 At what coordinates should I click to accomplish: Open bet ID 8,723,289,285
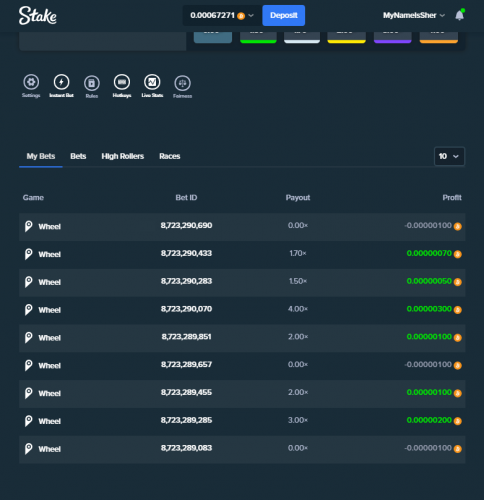click(x=186, y=420)
